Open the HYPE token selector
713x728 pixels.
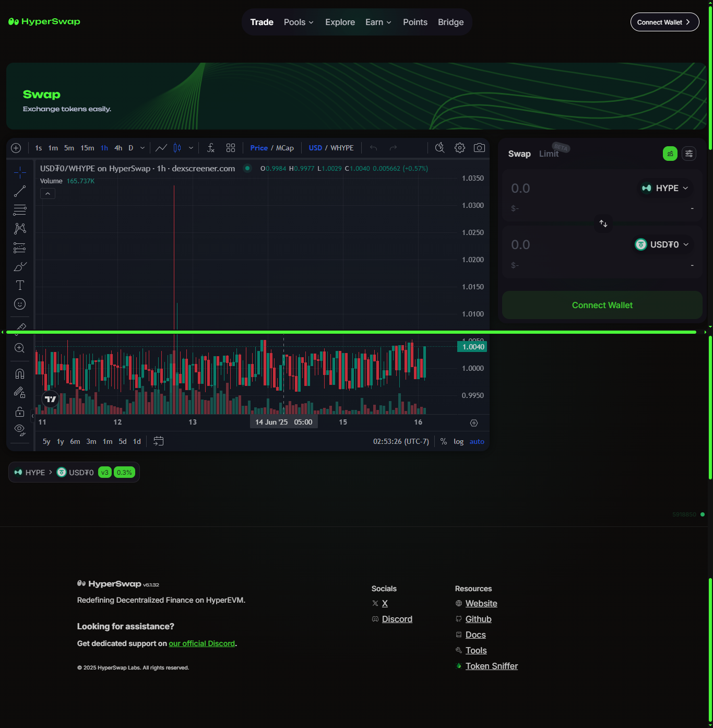[x=665, y=188]
